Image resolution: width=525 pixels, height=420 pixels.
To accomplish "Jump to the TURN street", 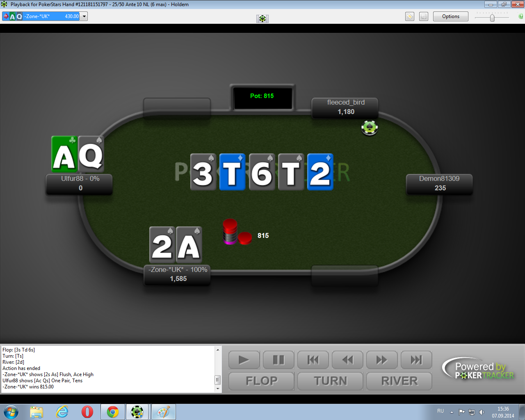I will click(x=330, y=381).
